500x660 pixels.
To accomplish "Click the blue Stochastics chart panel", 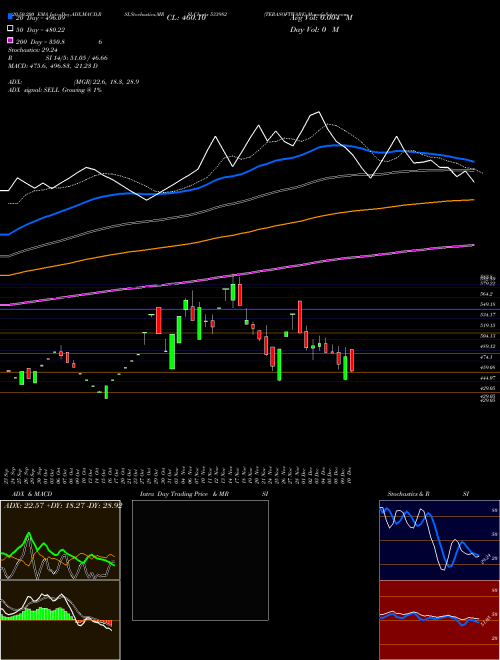I will (x=439, y=540).
